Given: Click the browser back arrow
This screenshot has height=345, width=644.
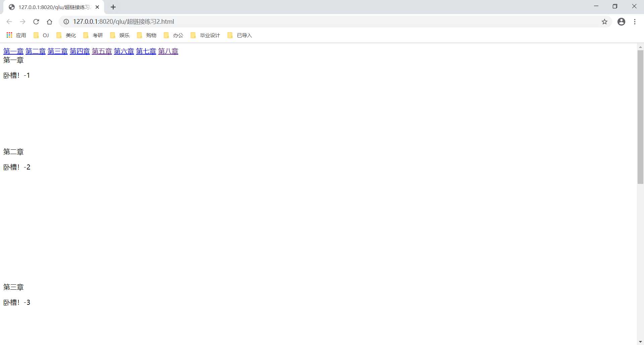Looking at the screenshot, I should (9, 22).
